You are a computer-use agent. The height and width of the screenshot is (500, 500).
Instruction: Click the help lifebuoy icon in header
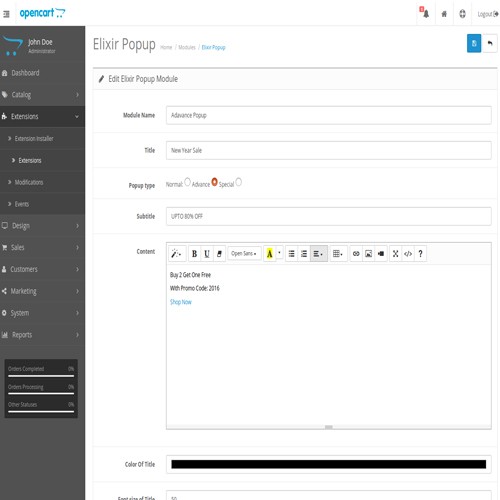tap(462, 14)
